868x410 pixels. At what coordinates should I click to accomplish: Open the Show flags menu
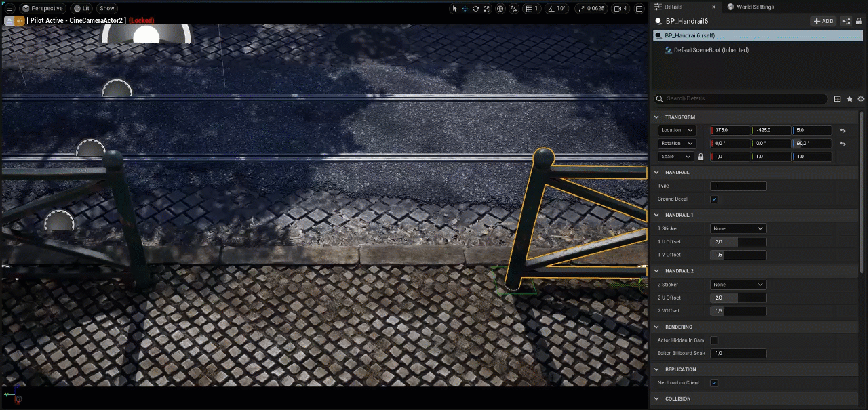pyautogui.click(x=107, y=9)
